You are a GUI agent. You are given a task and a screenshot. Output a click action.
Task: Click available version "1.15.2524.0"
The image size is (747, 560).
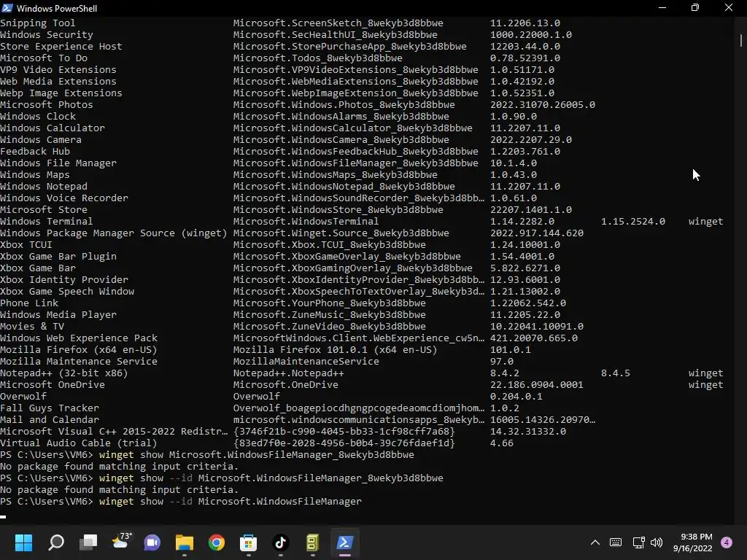point(633,222)
